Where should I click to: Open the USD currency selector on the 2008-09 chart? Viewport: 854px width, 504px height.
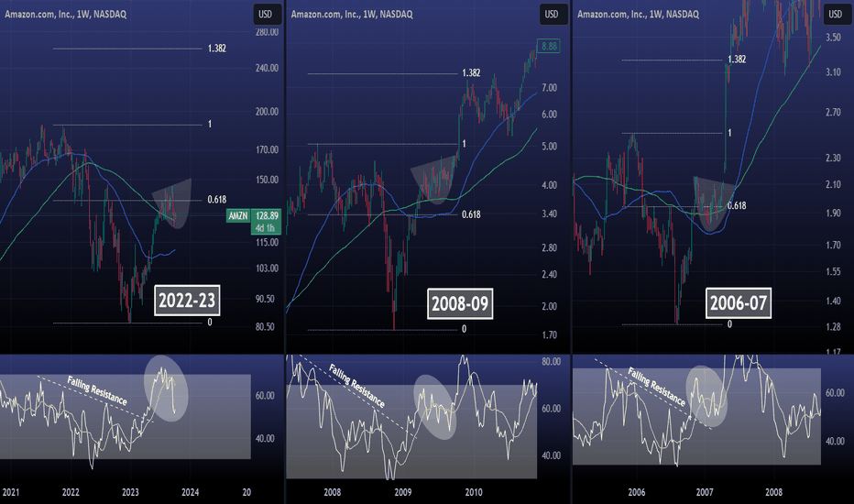coord(552,15)
